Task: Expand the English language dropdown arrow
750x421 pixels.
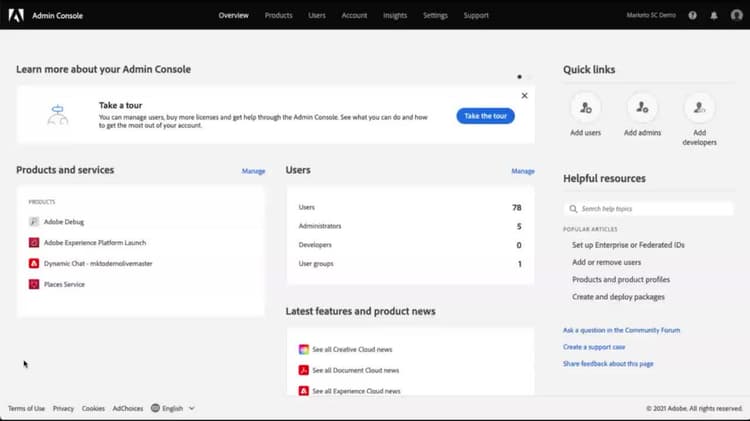Action: pos(192,409)
